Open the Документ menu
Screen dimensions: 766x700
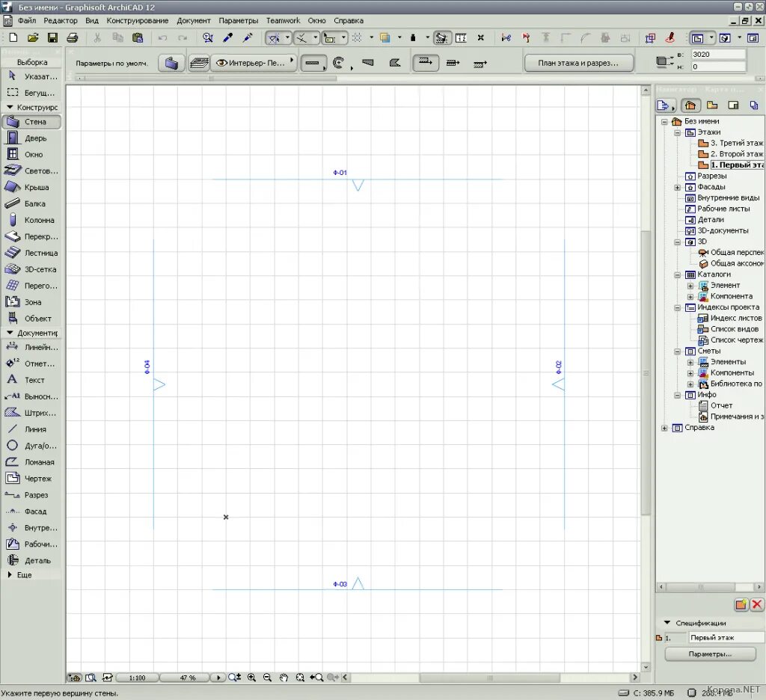(194, 20)
